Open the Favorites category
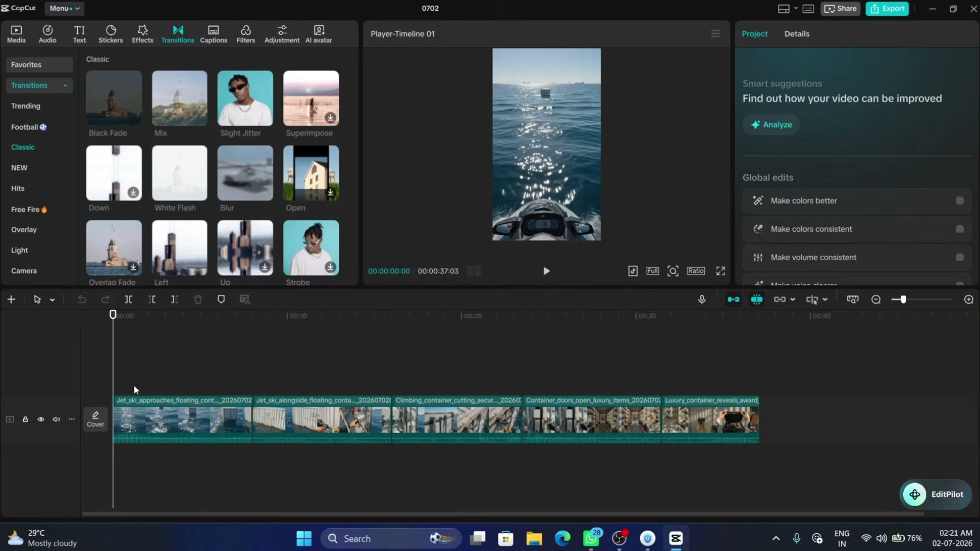This screenshot has height=551, width=980. pyautogui.click(x=39, y=65)
